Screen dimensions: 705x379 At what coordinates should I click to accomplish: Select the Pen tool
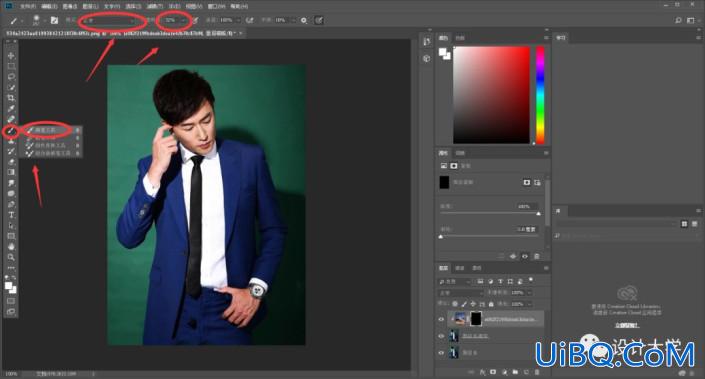[11, 205]
